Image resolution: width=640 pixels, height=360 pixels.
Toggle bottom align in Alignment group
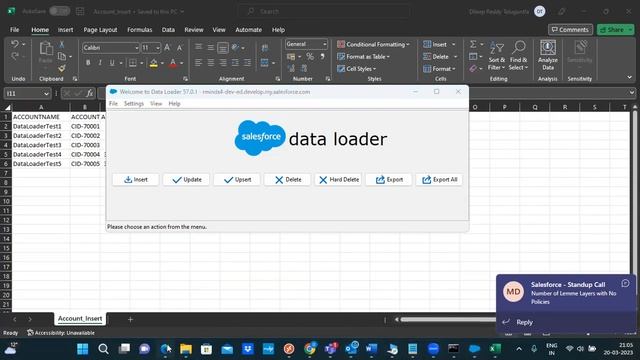point(223,48)
